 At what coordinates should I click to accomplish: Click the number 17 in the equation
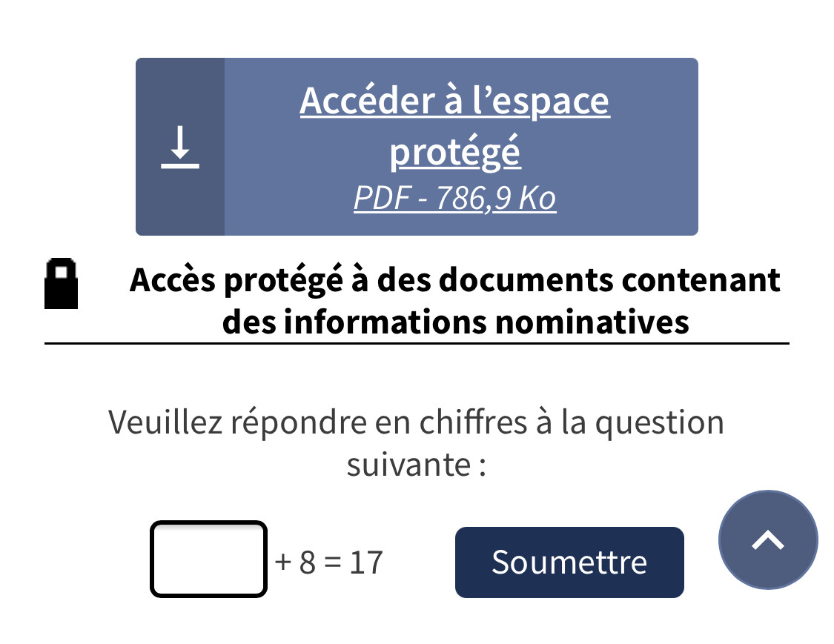(366, 562)
